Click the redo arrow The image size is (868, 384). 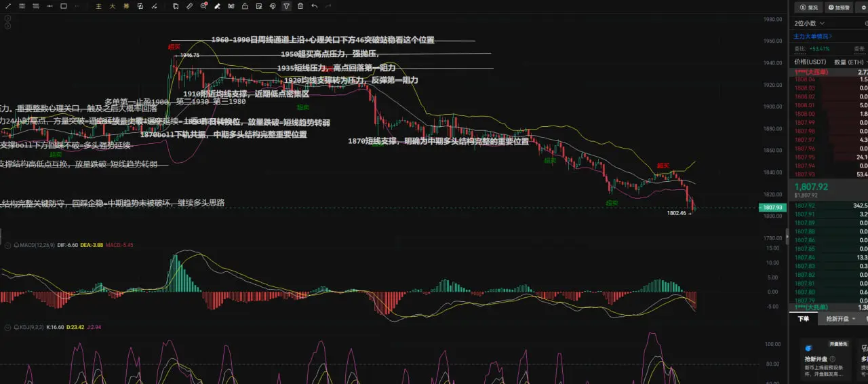click(328, 6)
